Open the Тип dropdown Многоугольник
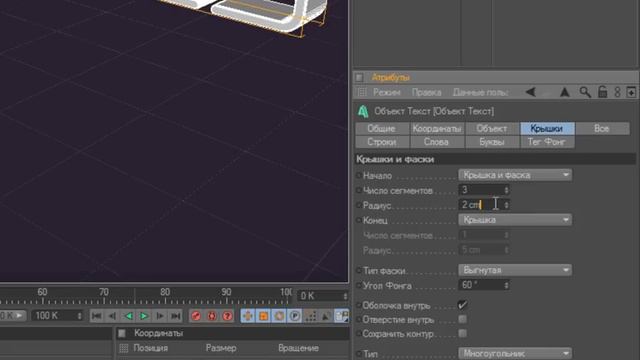640x360 pixels. (515, 353)
